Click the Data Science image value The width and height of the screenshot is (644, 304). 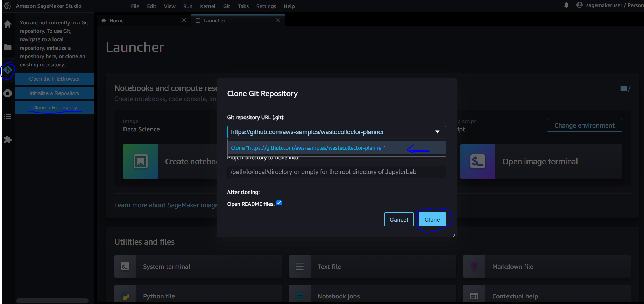point(141,129)
